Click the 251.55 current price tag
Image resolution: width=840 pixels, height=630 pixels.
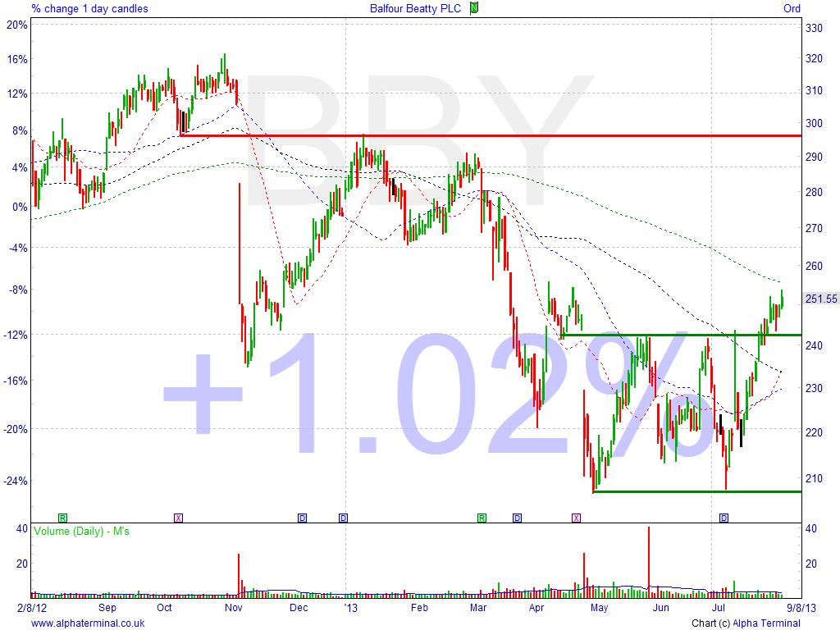click(x=820, y=299)
